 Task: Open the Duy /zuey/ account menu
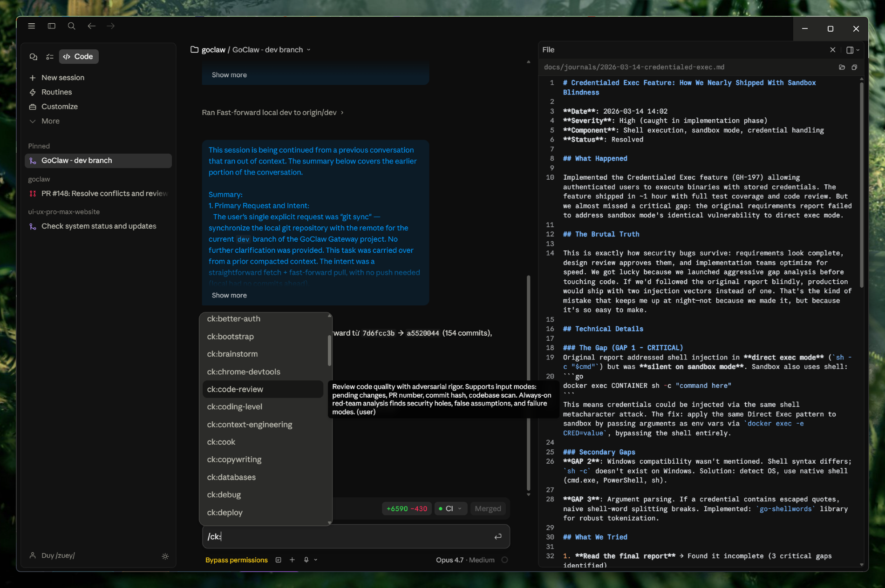point(52,555)
